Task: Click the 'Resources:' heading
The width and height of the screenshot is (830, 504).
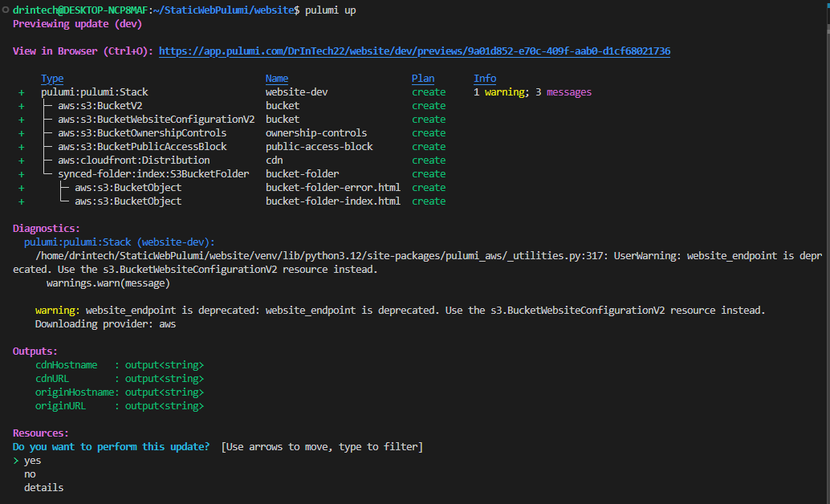Action: coord(41,433)
